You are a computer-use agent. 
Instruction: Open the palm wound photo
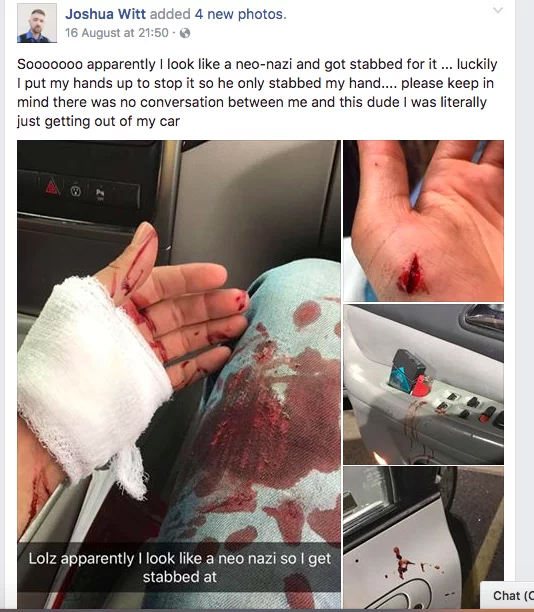[424, 221]
